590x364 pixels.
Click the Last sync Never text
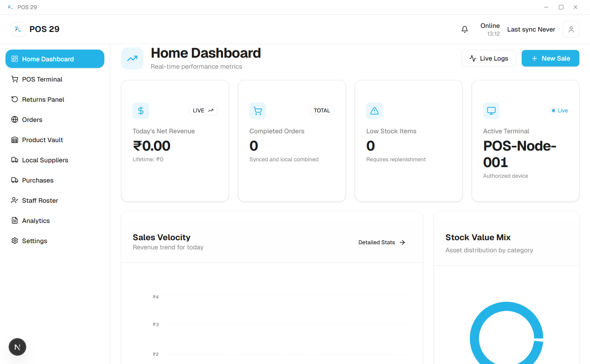(x=531, y=29)
